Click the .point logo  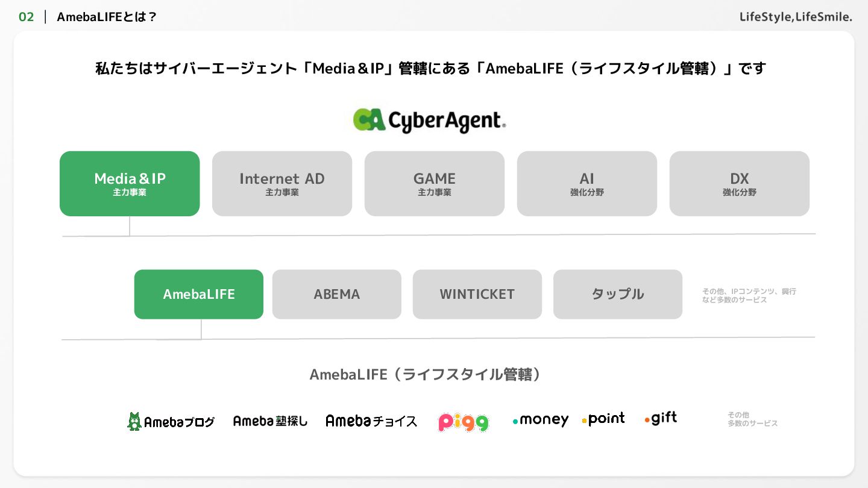tap(603, 419)
